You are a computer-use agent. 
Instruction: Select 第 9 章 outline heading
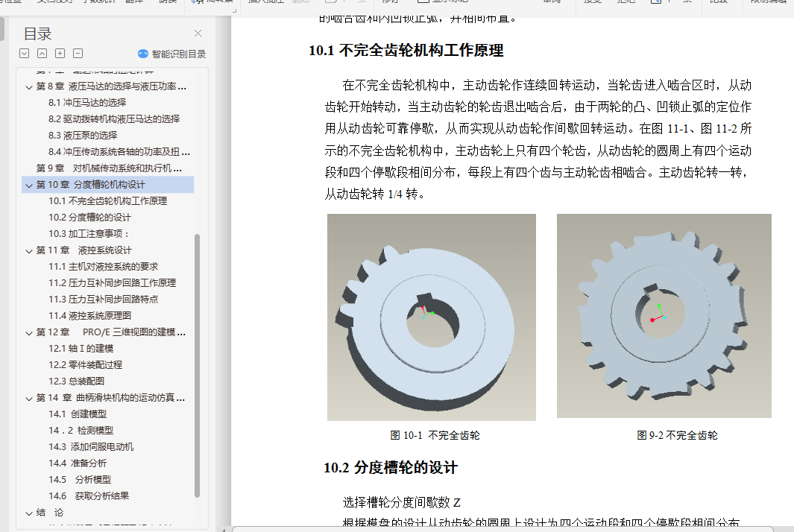click(x=109, y=168)
